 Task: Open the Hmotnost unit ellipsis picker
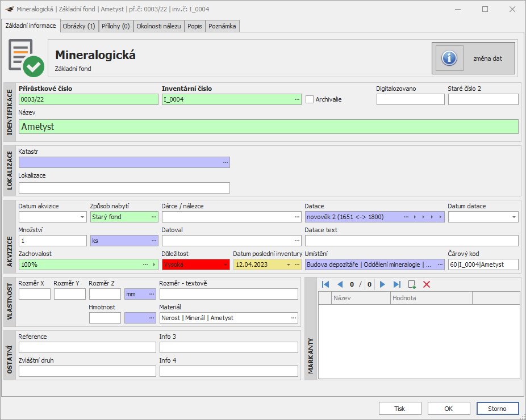tap(152, 318)
